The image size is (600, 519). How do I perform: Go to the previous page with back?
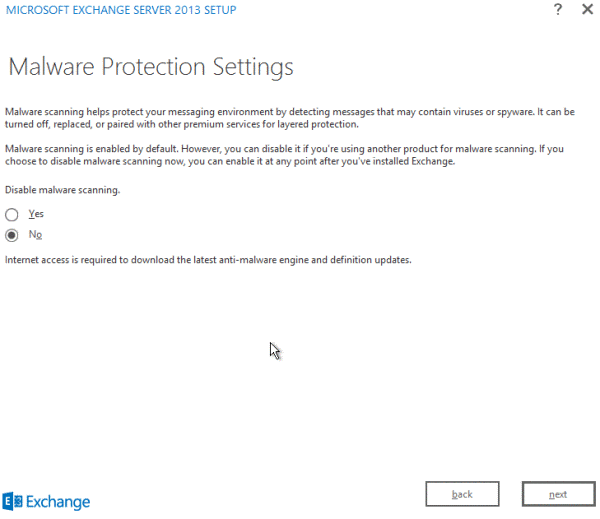tap(462, 494)
